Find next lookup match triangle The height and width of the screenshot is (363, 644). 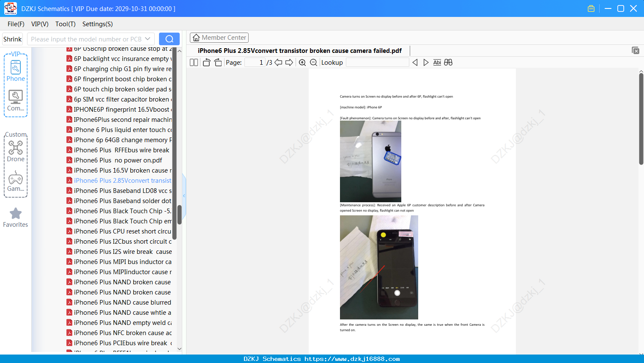(426, 63)
